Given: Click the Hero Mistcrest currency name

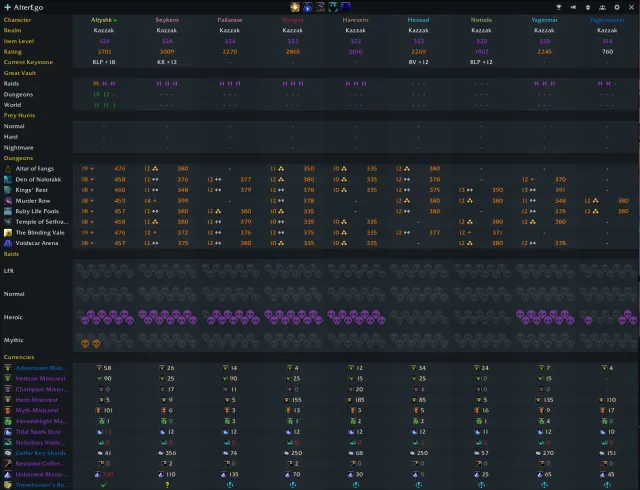Looking at the screenshot, I should [37, 400].
